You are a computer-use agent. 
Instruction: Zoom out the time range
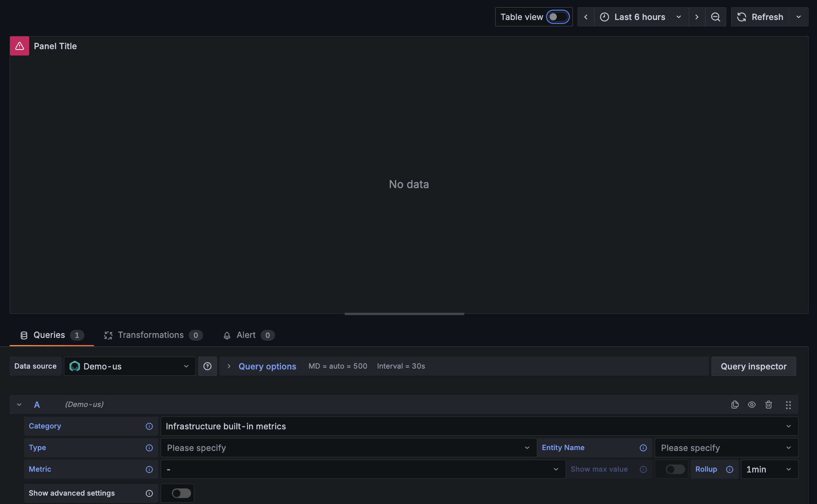pos(715,17)
